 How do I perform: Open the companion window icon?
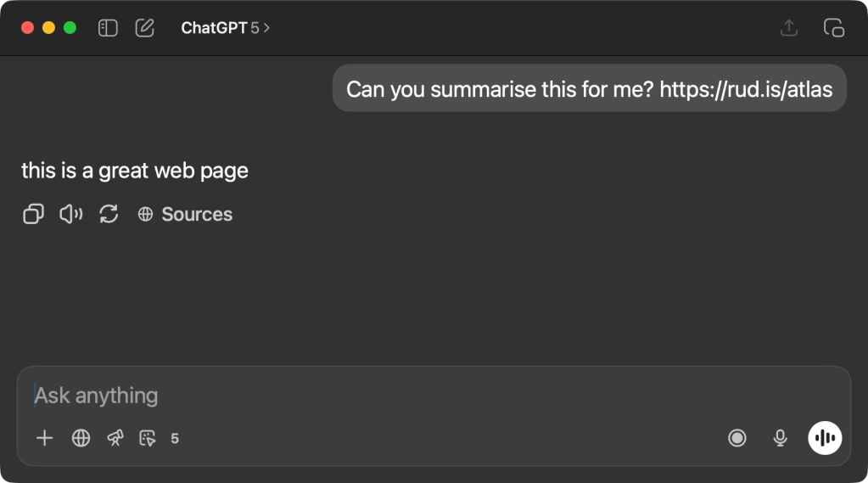point(834,28)
